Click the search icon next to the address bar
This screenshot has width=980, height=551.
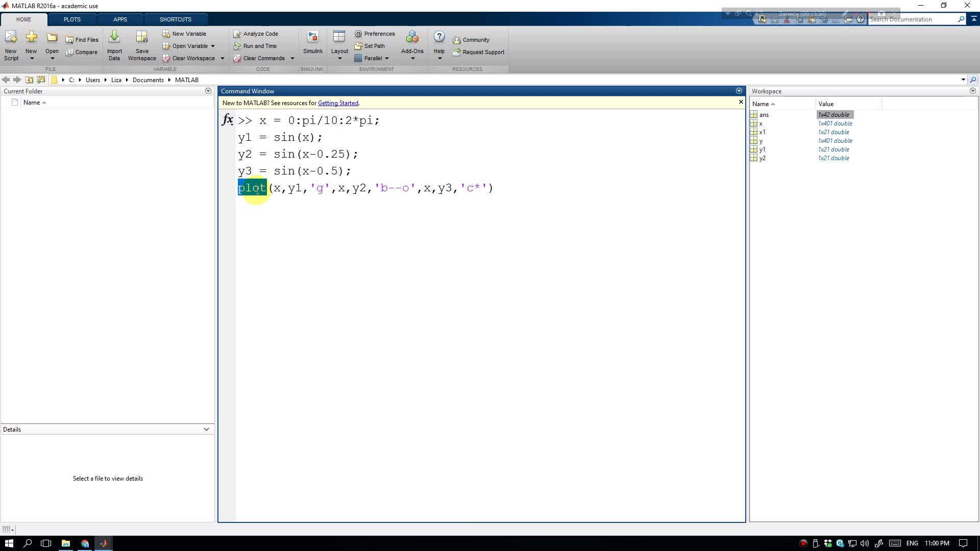click(x=973, y=80)
